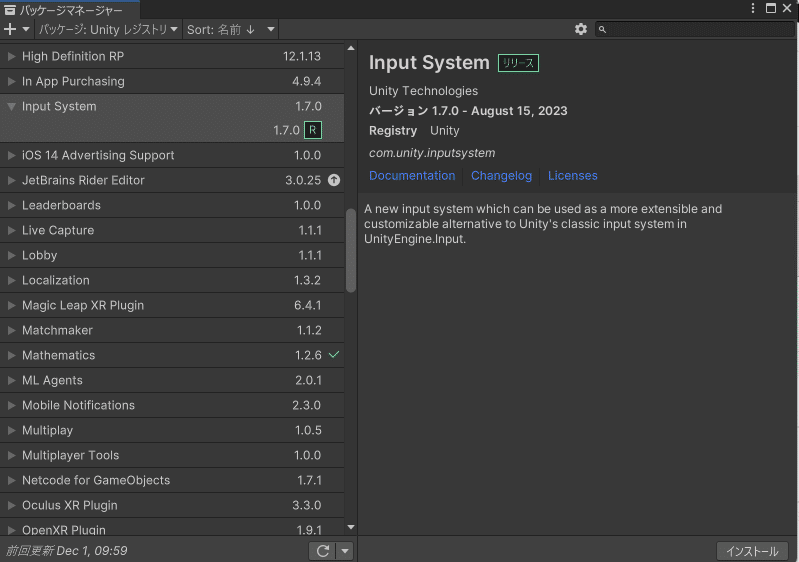Select the Oculus XR Plugin package
799x562 pixels.
click(x=172, y=504)
